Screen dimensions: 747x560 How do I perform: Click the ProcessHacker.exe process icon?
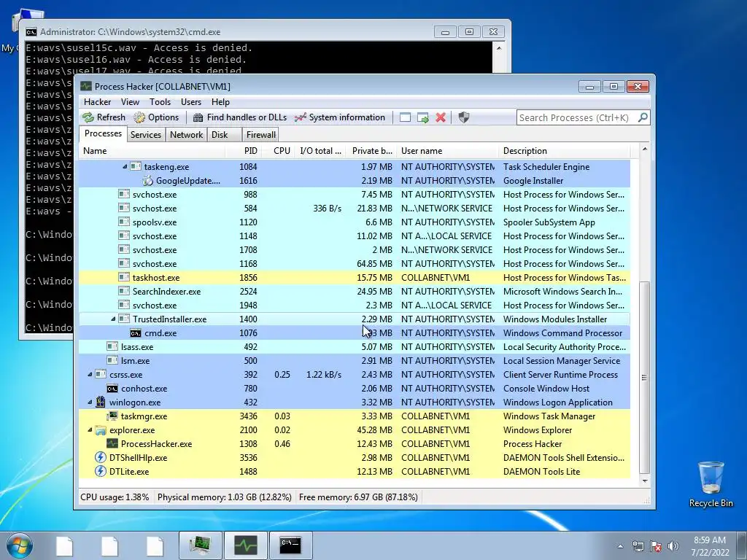112,444
